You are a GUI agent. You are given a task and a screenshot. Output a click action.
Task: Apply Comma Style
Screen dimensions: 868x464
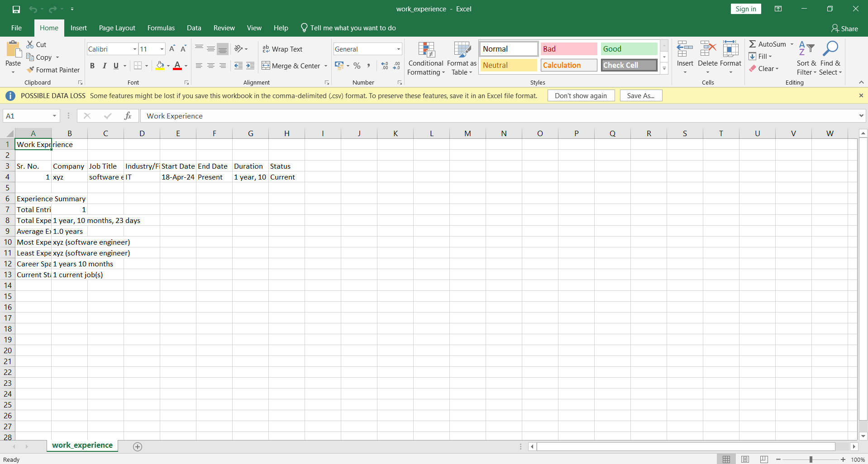(x=369, y=66)
